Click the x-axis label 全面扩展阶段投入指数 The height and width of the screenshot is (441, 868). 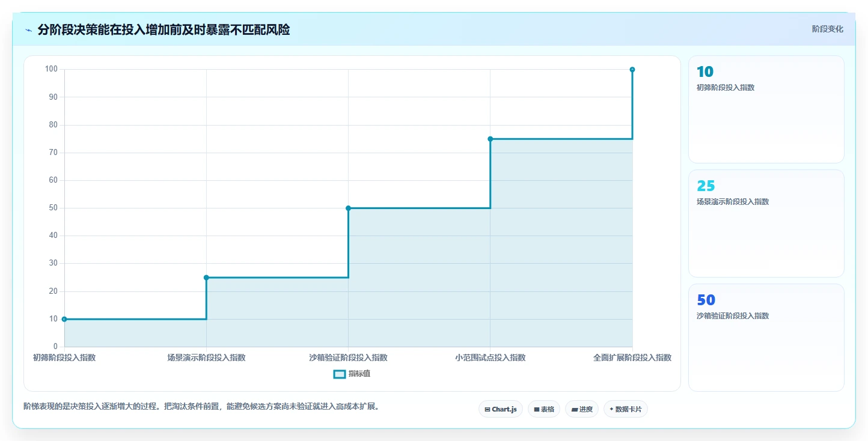632,357
